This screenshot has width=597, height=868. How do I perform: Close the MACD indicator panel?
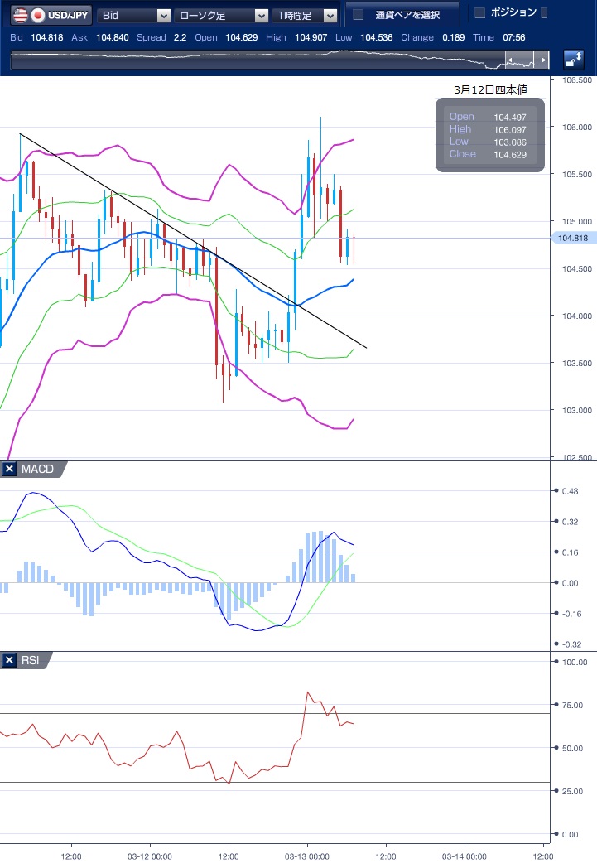pyautogui.click(x=10, y=470)
